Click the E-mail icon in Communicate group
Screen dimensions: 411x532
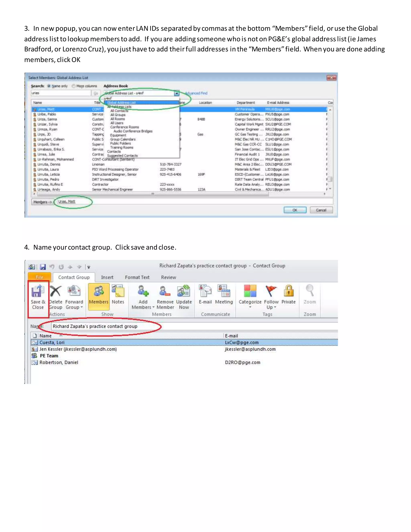(205, 291)
